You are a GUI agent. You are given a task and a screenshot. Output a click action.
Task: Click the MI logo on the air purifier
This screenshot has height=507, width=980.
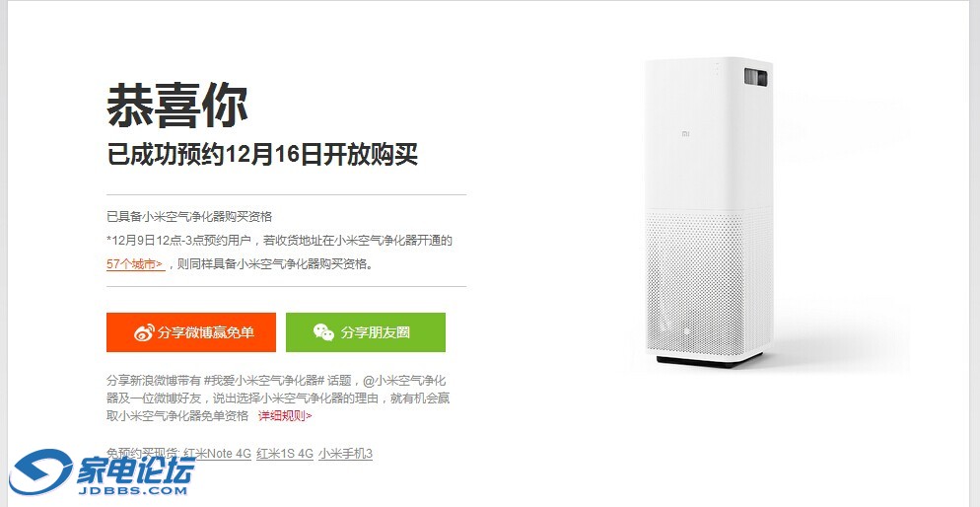(685, 133)
